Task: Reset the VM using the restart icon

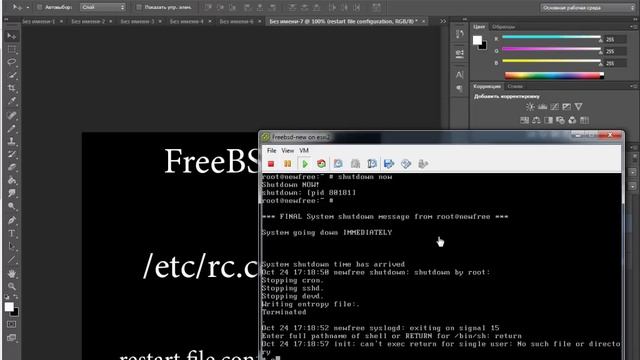Action: [x=321, y=164]
